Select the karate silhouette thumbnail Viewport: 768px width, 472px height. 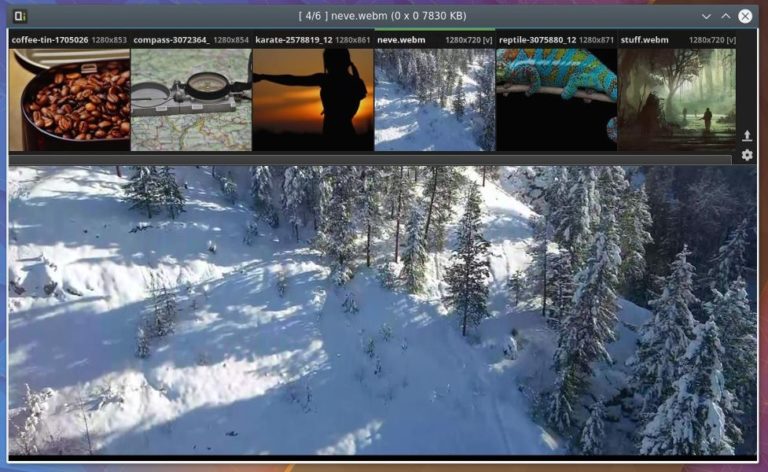pos(313,99)
